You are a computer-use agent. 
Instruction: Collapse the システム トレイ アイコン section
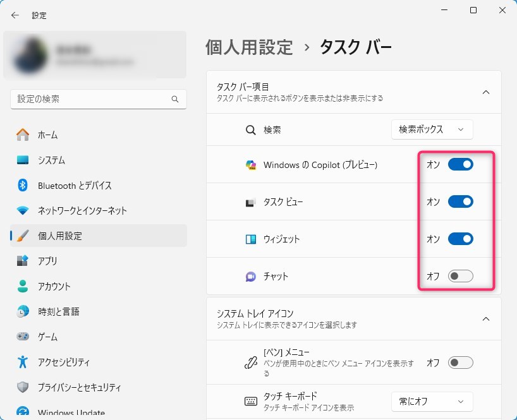pos(485,319)
